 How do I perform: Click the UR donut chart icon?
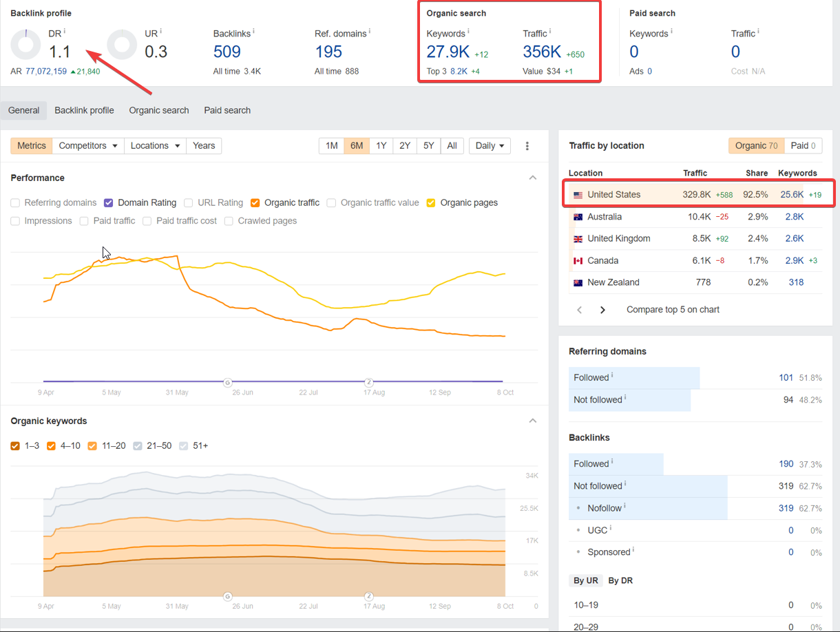[x=123, y=44]
